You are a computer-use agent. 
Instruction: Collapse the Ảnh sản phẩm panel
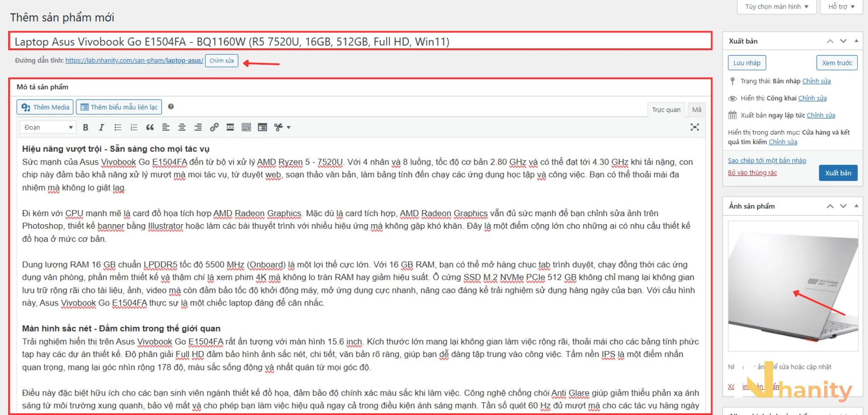click(856, 206)
